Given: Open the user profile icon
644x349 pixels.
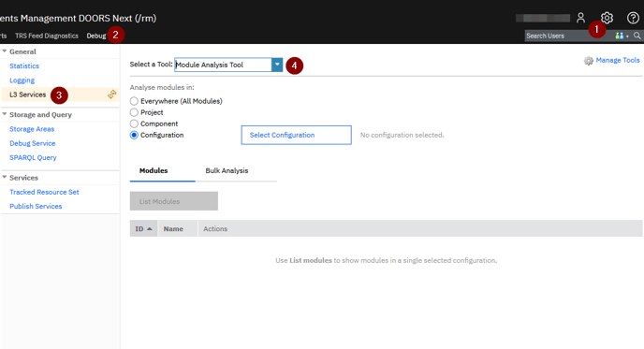Looking at the screenshot, I should click(580, 18).
